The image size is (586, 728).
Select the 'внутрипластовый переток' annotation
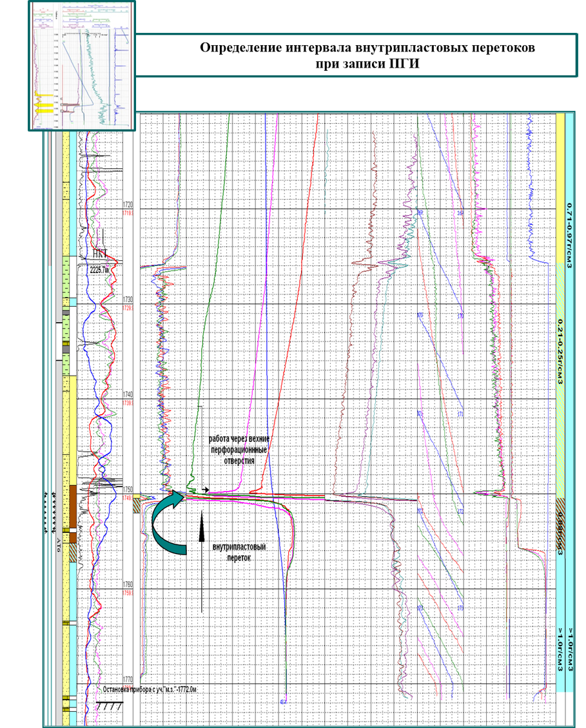point(239,553)
